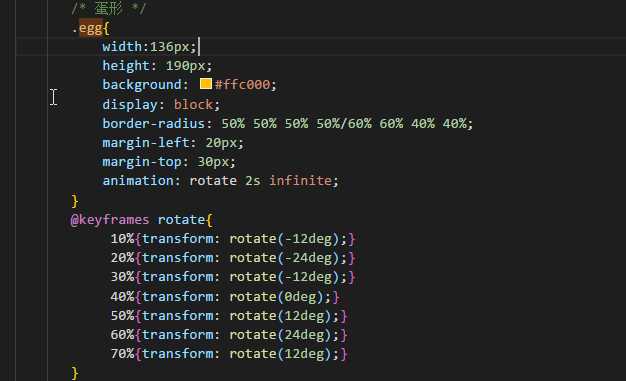Open color picker swatch for #ffc000
Screen dimensions: 626x381
click(206, 83)
